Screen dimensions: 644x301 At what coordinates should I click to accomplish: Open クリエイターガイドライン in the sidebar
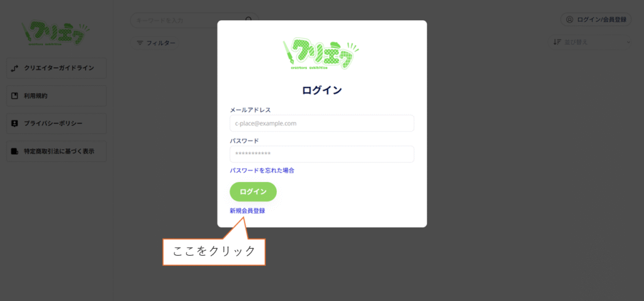[57, 68]
